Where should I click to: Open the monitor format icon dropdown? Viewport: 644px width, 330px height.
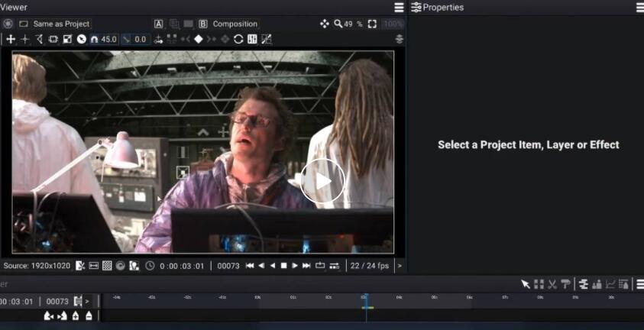tap(24, 24)
